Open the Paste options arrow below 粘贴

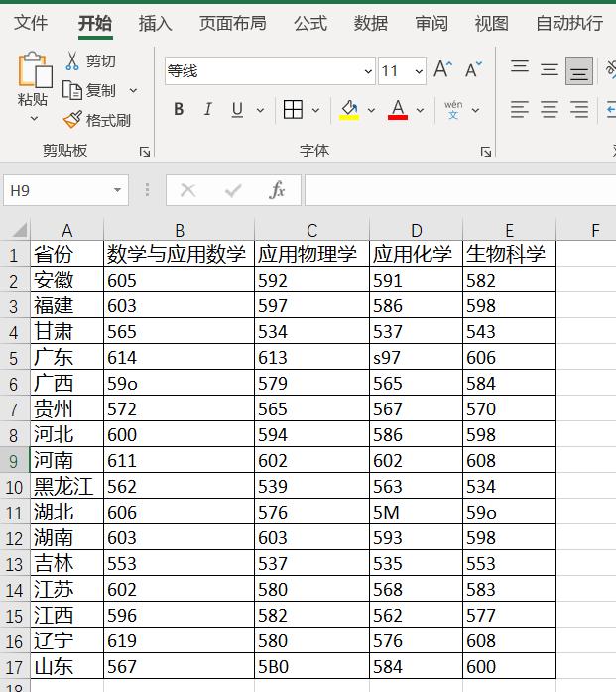tap(34, 118)
